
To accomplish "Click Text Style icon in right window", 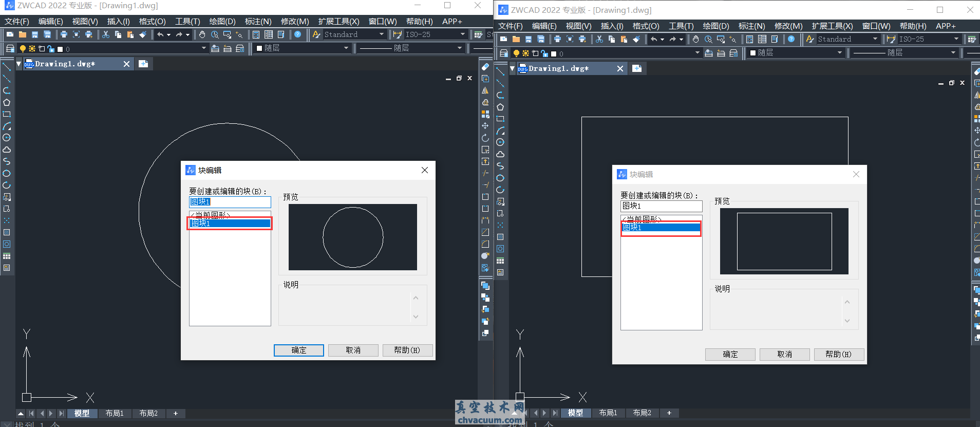I will 810,39.
